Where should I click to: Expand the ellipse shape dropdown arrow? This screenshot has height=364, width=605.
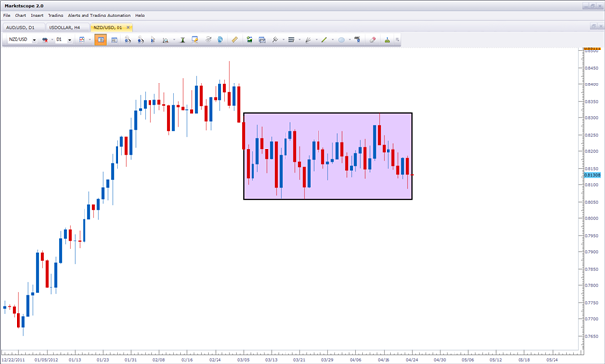pos(350,40)
